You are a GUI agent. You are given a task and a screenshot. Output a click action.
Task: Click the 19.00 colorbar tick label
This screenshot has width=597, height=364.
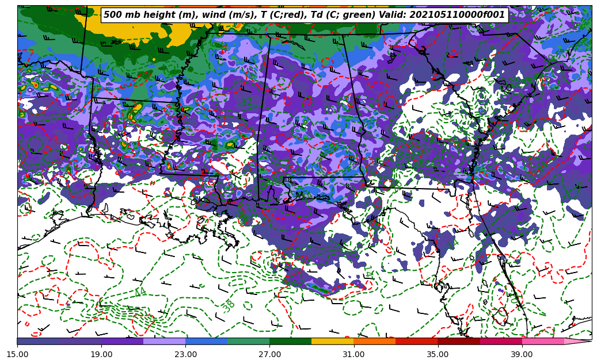pos(101,354)
